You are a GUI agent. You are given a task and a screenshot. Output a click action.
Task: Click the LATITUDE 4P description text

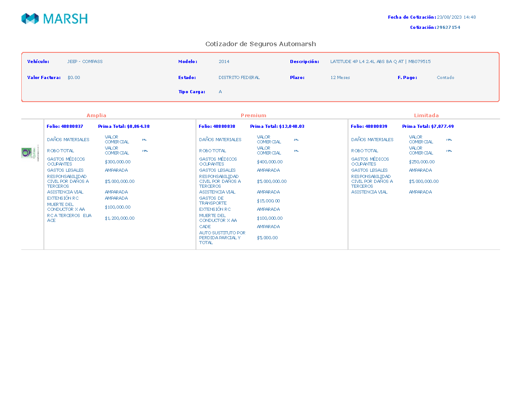[x=380, y=62]
